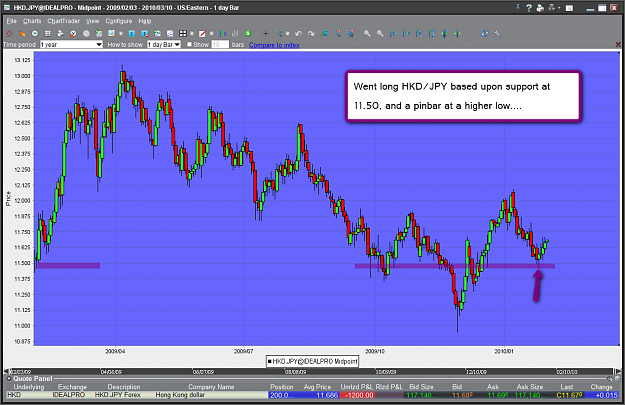Viewport: 625px width, 405px height.
Task: Click the multi-line hatch drawing icon
Action: tap(350, 34)
